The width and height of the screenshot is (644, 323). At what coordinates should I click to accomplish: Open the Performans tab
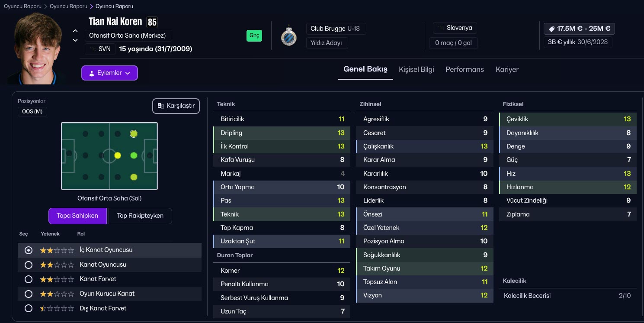(x=465, y=69)
